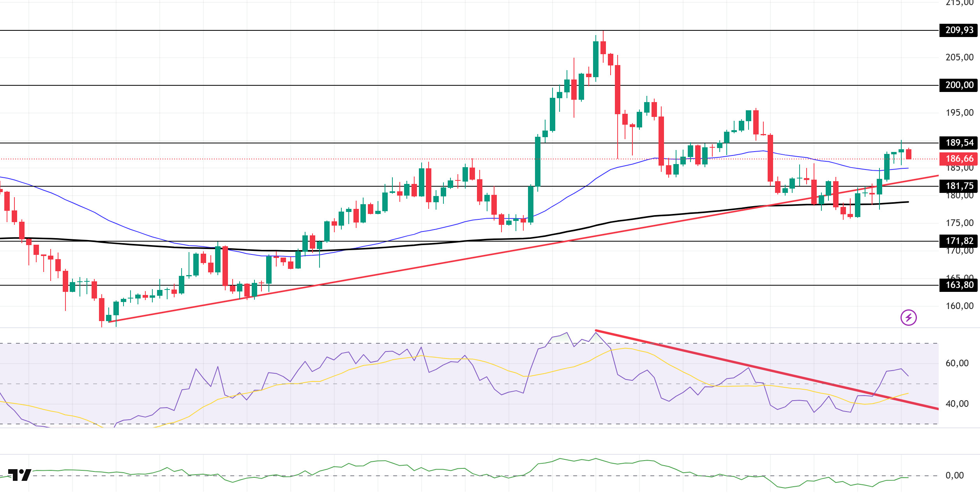This screenshot has height=498, width=980.
Task: Click the TradingView logo at bottom left
Action: coord(20,475)
